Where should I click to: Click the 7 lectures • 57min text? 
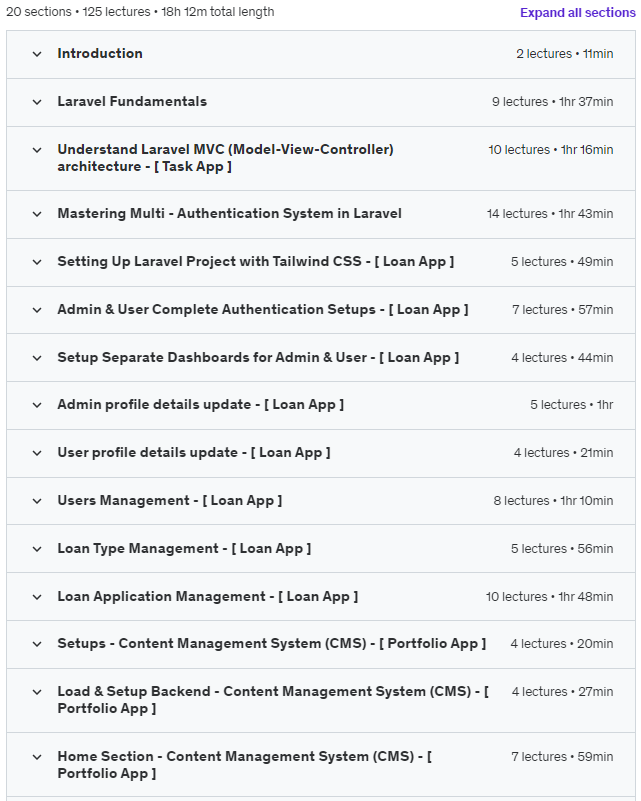[x=562, y=310]
